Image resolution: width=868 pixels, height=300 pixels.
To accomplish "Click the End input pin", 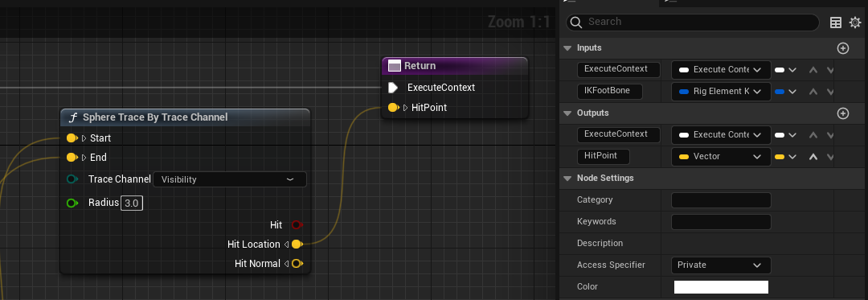I will 72,158.
